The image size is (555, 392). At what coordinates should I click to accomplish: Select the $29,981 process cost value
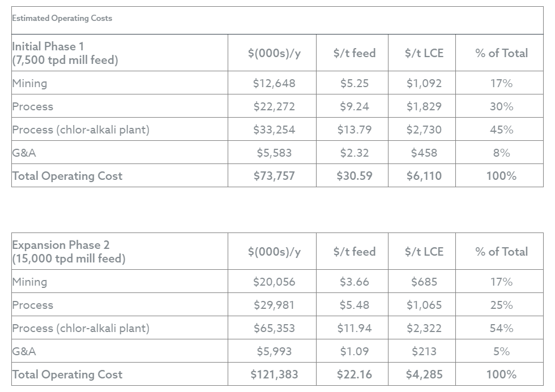[274, 305]
